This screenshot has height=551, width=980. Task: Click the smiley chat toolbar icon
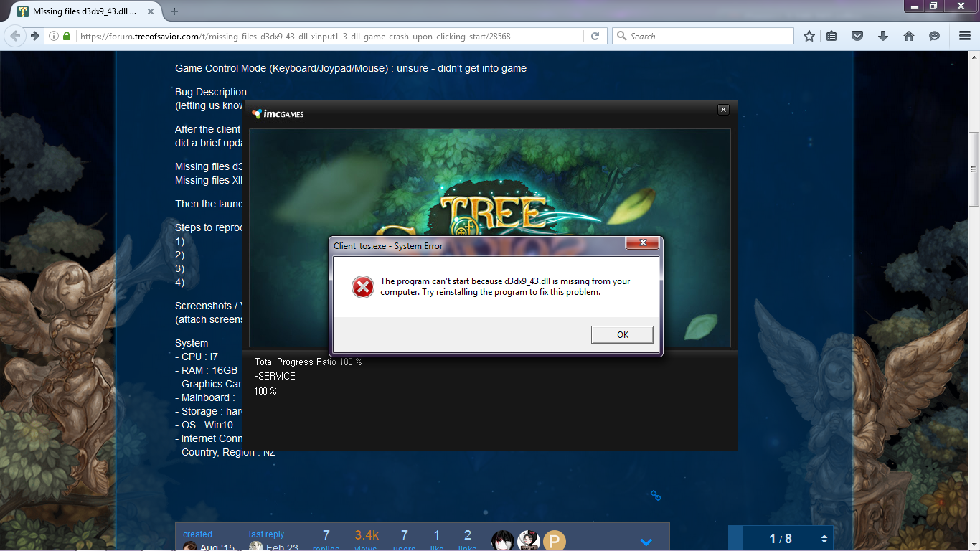934,36
